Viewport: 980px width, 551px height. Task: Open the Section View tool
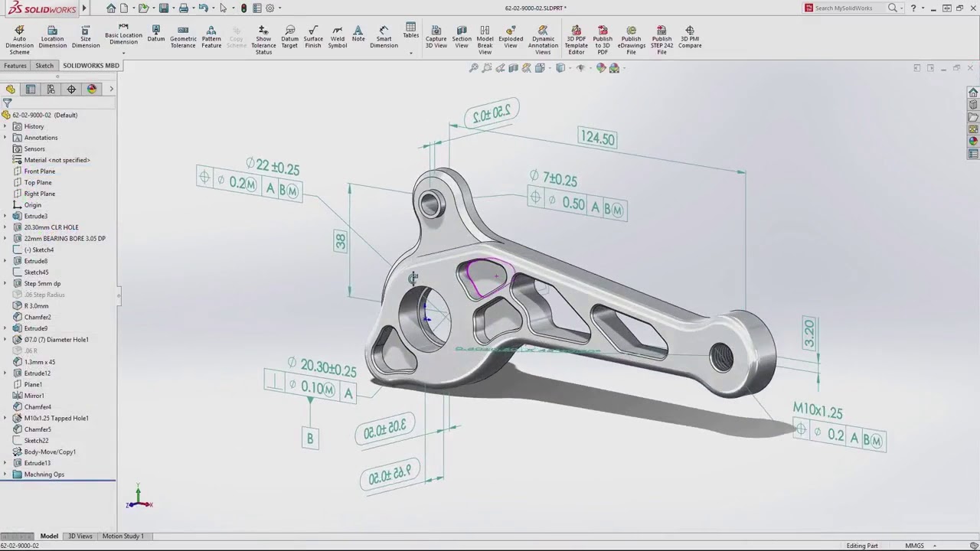click(x=462, y=37)
